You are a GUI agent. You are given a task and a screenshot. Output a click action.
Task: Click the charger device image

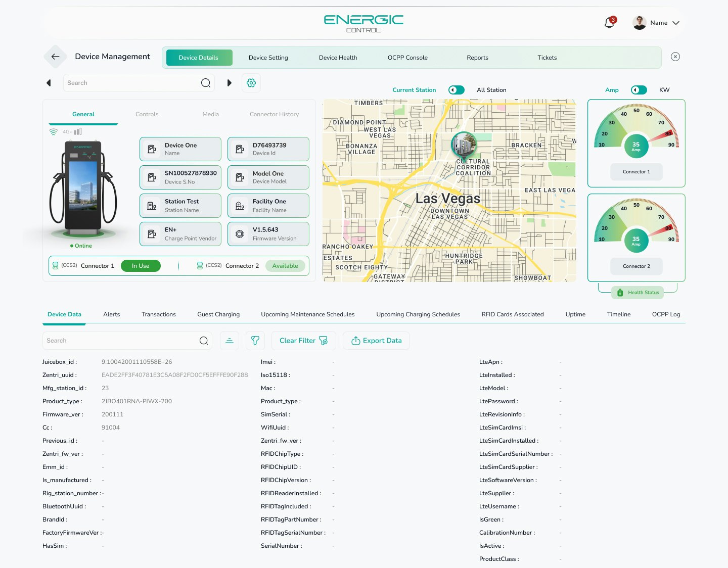point(83,188)
